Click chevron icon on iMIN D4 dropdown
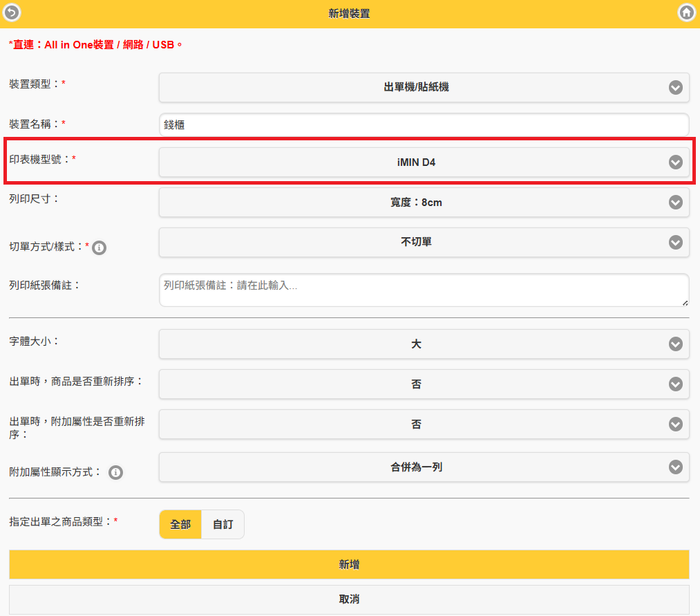This screenshot has height=616, width=700. click(x=675, y=162)
